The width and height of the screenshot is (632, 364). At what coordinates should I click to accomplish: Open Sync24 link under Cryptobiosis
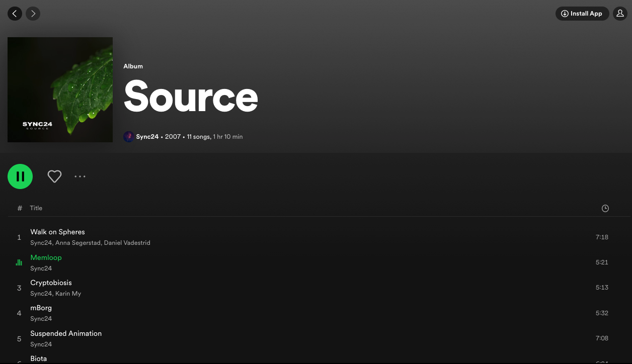[x=41, y=294]
